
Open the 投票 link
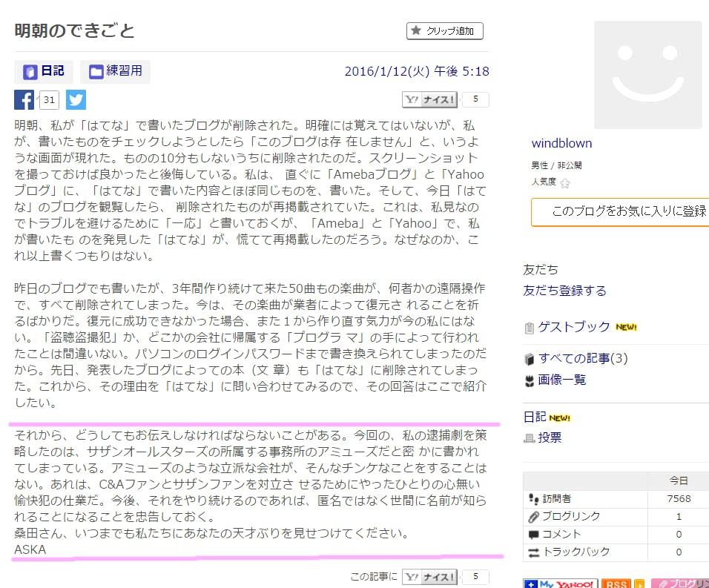click(x=550, y=437)
